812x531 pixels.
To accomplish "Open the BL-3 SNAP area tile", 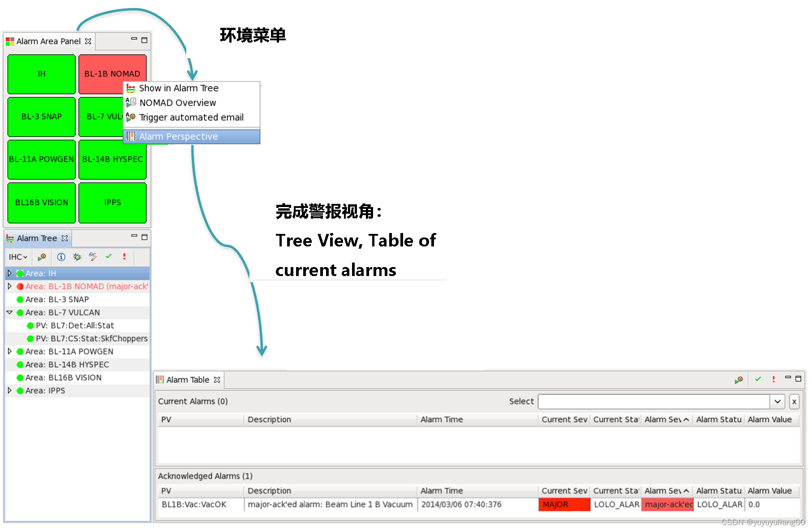I will click(42, 117).
